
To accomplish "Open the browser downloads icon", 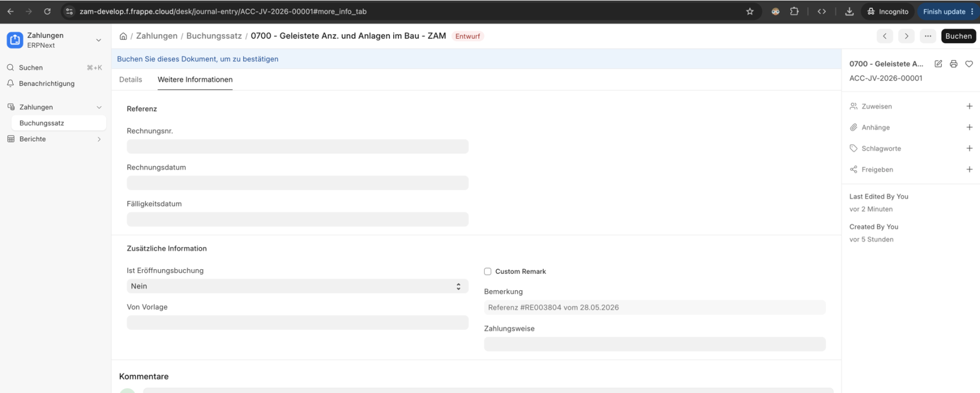I will (849, 11).
